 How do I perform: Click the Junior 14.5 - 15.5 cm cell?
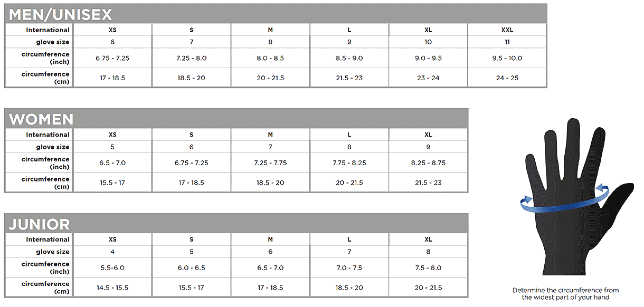tap(112, 288)
